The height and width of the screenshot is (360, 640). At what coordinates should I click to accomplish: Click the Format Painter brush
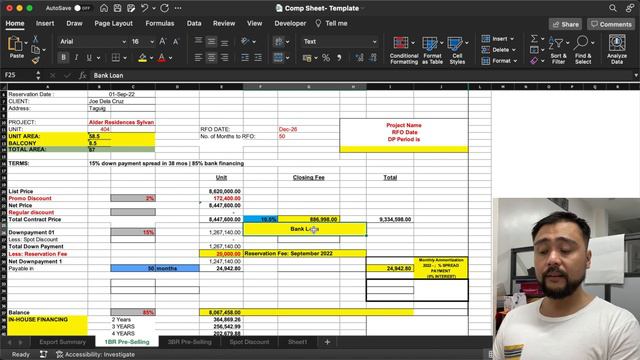(36, 60)
